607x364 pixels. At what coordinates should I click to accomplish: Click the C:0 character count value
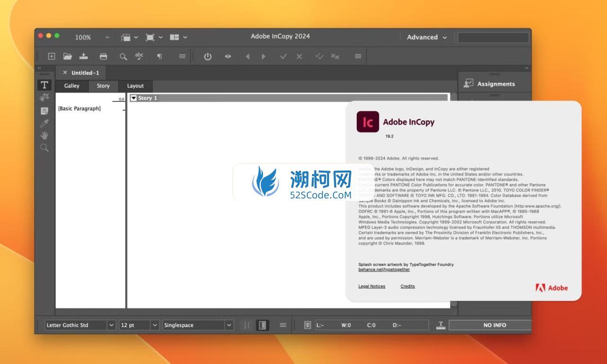coord(371,325)
